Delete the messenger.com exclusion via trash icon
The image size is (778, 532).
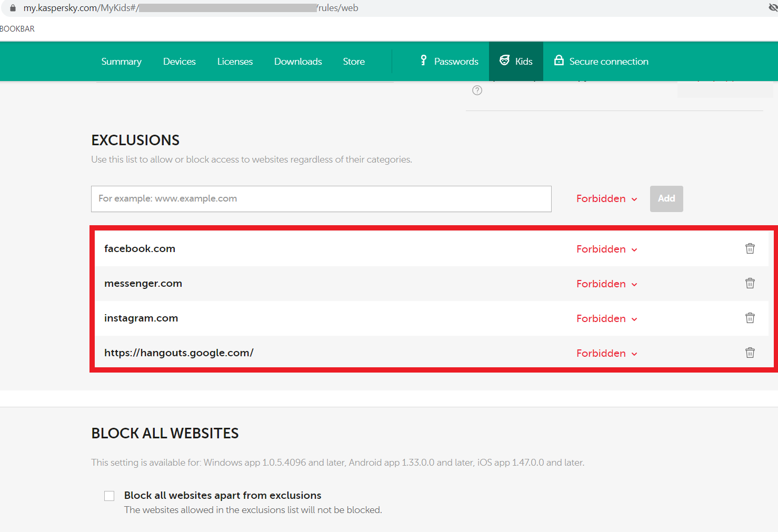(x=750, y=283)
